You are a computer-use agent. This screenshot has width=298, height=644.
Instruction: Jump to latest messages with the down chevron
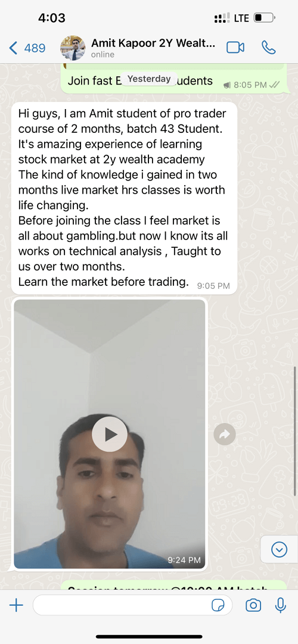click(280, 549)
